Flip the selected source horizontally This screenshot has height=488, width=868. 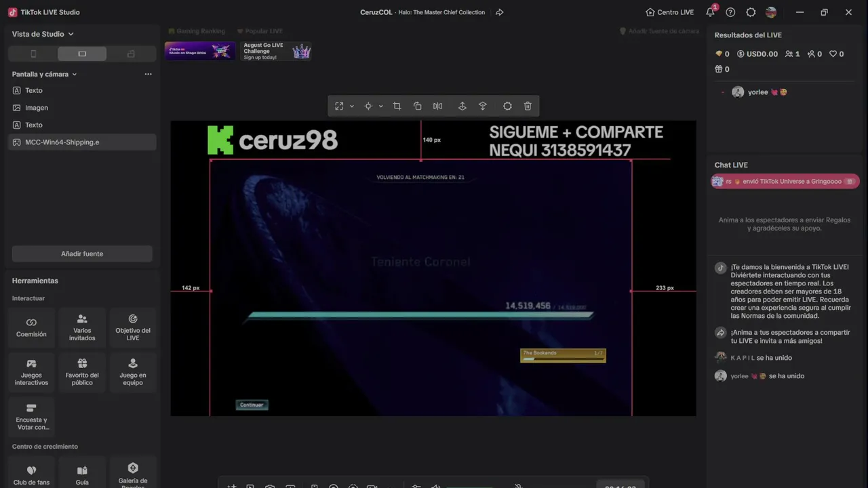coord(437,106)
